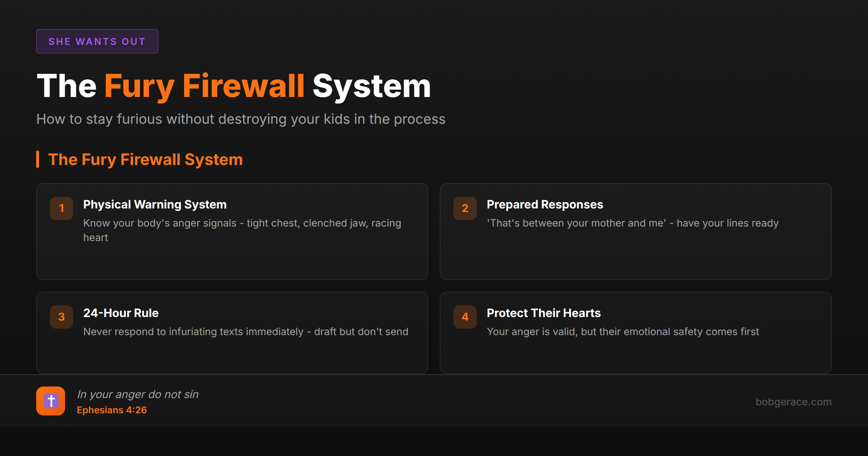Select the numbered badge 1 for Physical Warning System
The image size is (868, 456).
(61, 208)
